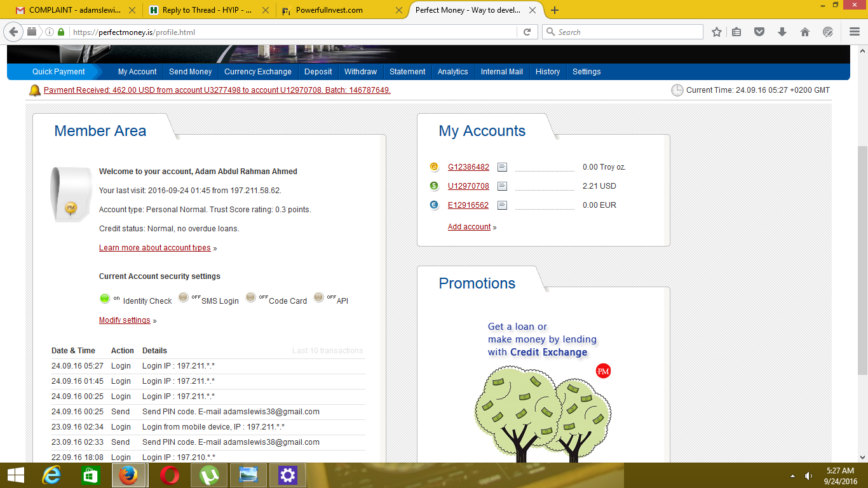Screen dimensions: 868x488
Task: Open statement icon beside G12386482 account
Action: [502, 167]
